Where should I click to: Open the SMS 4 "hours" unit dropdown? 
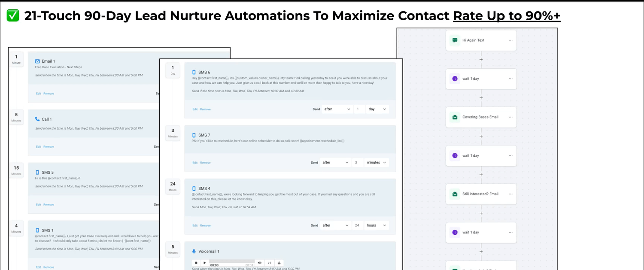tap(377, 225)
